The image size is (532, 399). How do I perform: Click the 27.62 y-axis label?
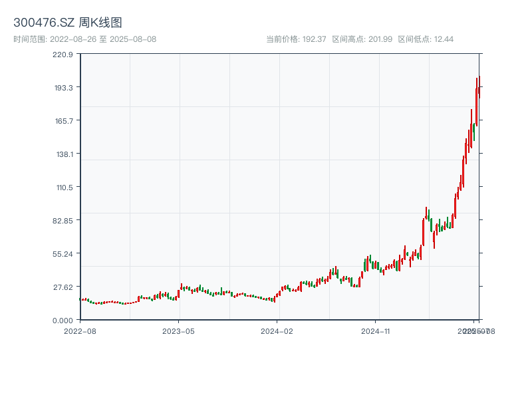click(63, 287)
